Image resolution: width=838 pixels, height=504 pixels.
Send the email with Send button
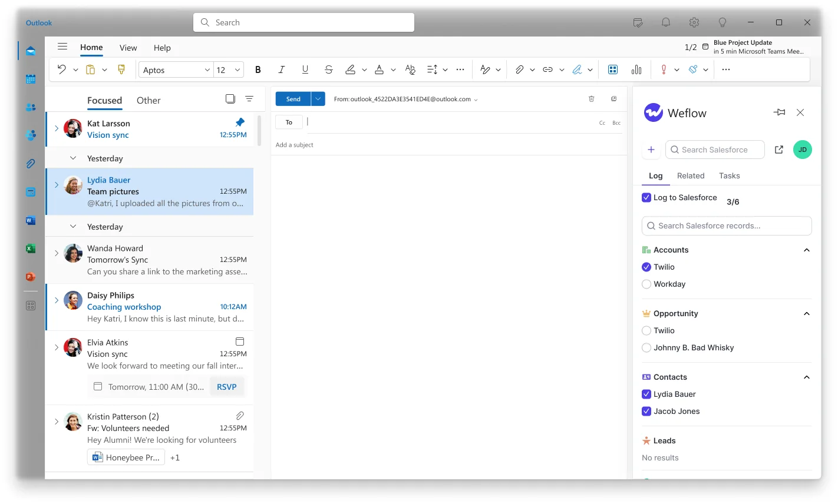(x=293, y=99)
